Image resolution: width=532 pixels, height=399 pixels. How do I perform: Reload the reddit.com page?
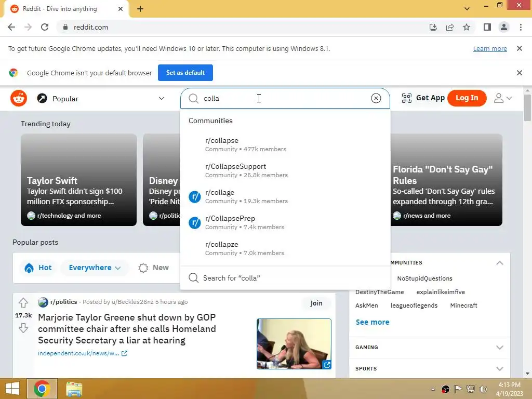coord(45,27)
